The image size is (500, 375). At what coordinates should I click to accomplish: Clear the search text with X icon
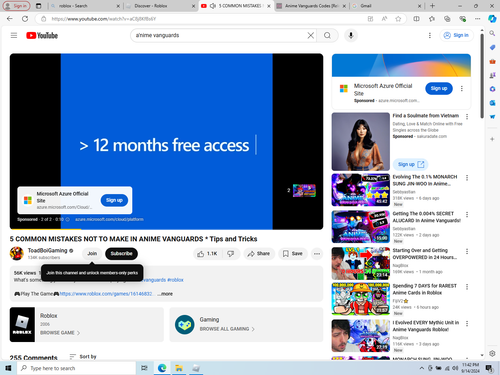(x=310, y=35)
